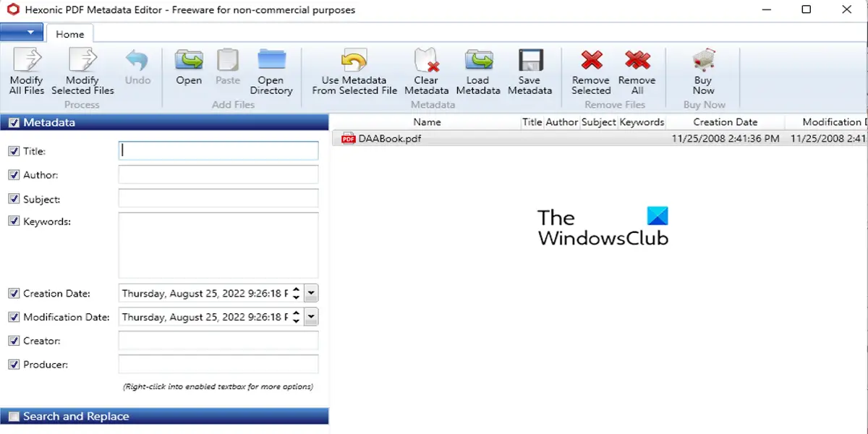Click the Undo arrow icon
868x434 pixels.
click(x=137, y=60)
